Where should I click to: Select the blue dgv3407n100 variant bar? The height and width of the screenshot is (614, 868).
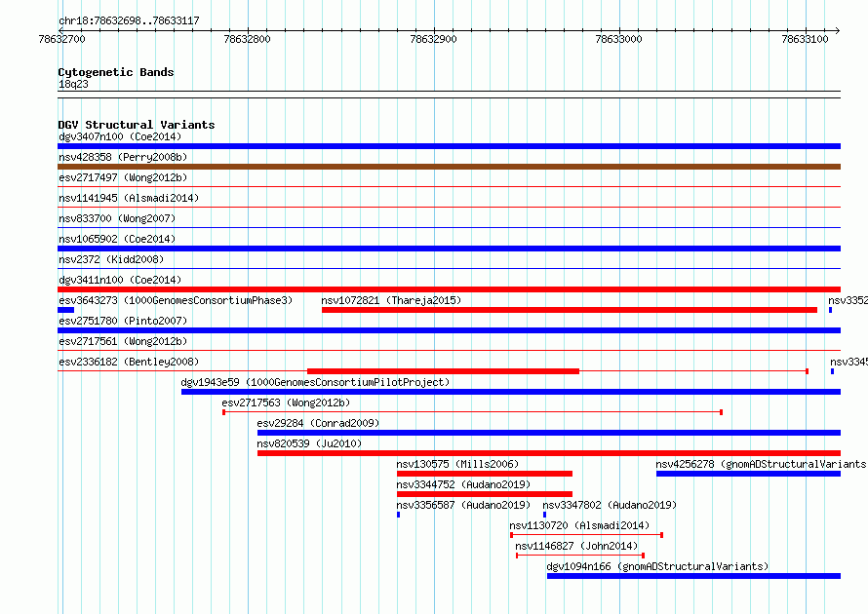pos(449,146)
